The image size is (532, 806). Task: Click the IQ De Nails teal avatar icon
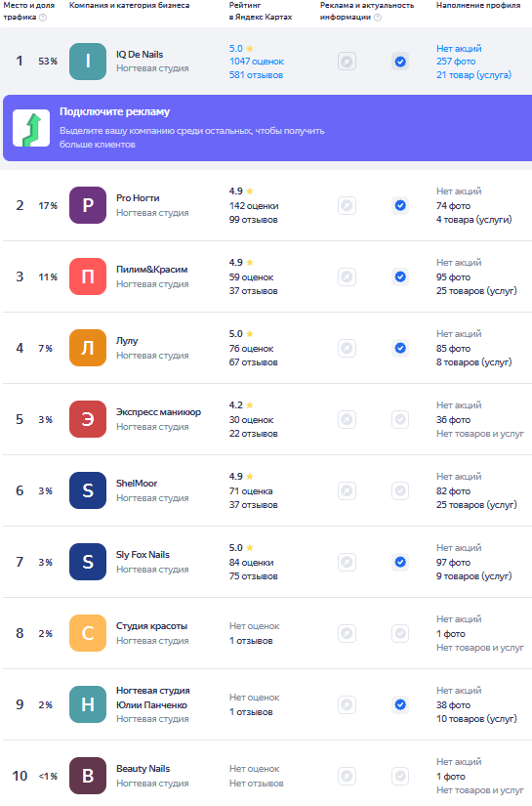pos(88,62)
